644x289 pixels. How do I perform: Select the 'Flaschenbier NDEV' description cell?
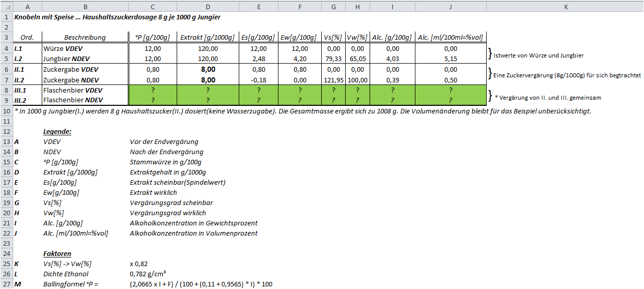85,100
